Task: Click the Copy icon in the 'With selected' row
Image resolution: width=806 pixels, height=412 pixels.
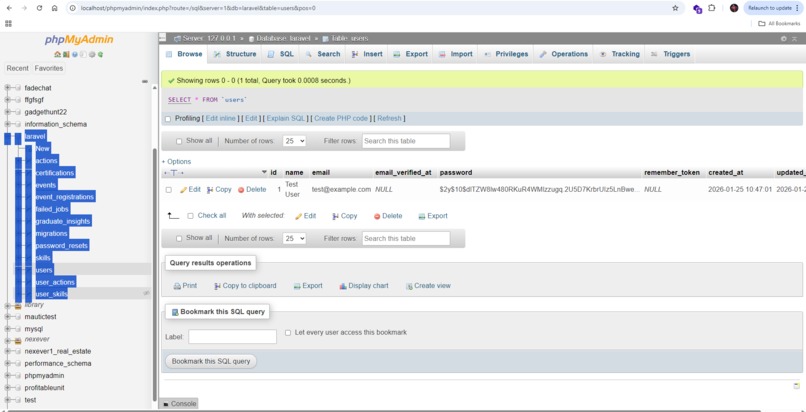Action: coord(336,216)
